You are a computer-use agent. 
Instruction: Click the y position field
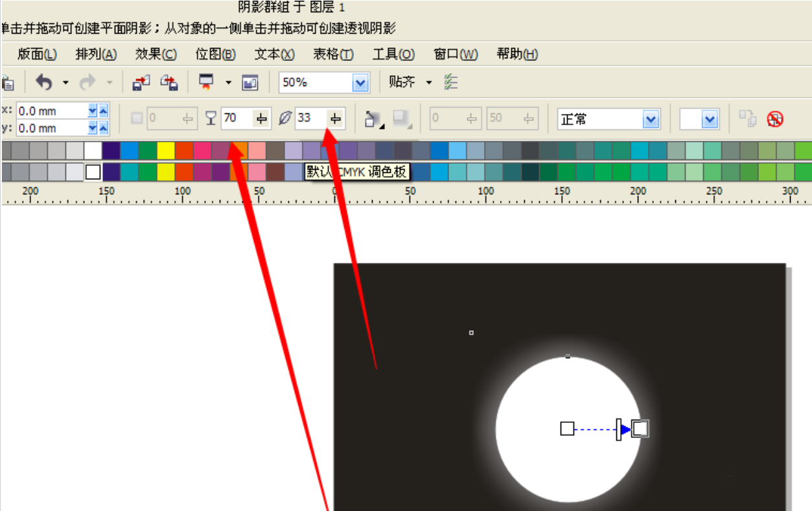coord(52,128)
